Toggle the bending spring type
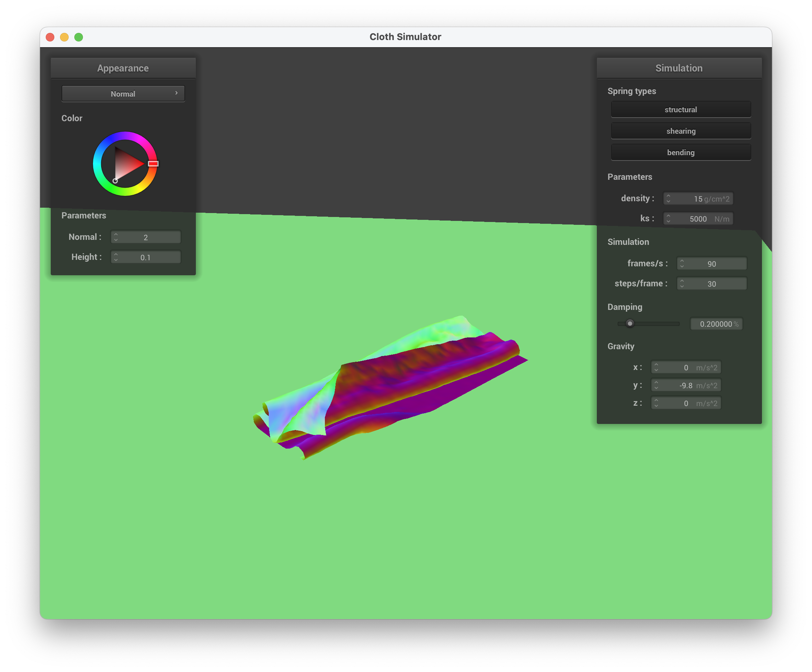 click(680, 152)
